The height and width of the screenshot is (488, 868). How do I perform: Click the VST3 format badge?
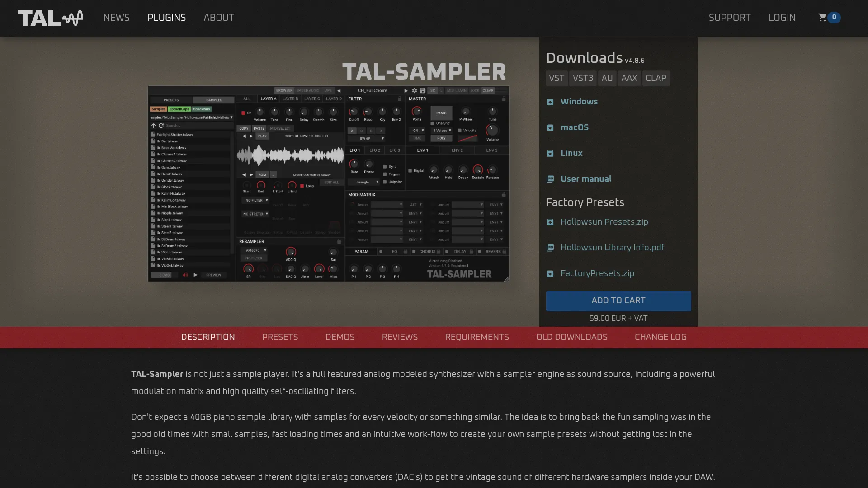coord(583,78)
